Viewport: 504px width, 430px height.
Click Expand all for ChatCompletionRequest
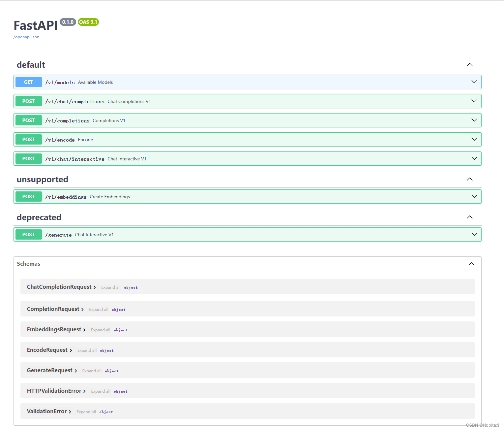pyautogui.click(x=111, y=287)
